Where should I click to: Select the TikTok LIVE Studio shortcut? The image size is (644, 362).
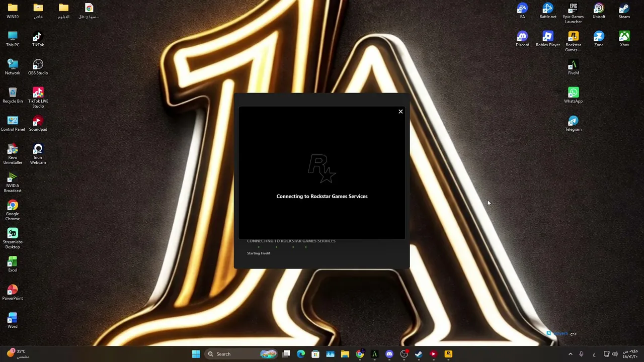38,98
